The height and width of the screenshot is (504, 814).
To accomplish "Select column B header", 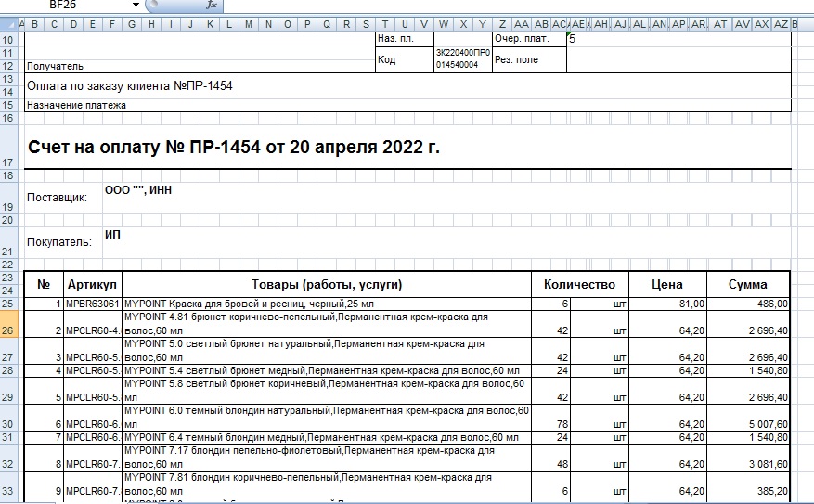I will click(34, 24).
